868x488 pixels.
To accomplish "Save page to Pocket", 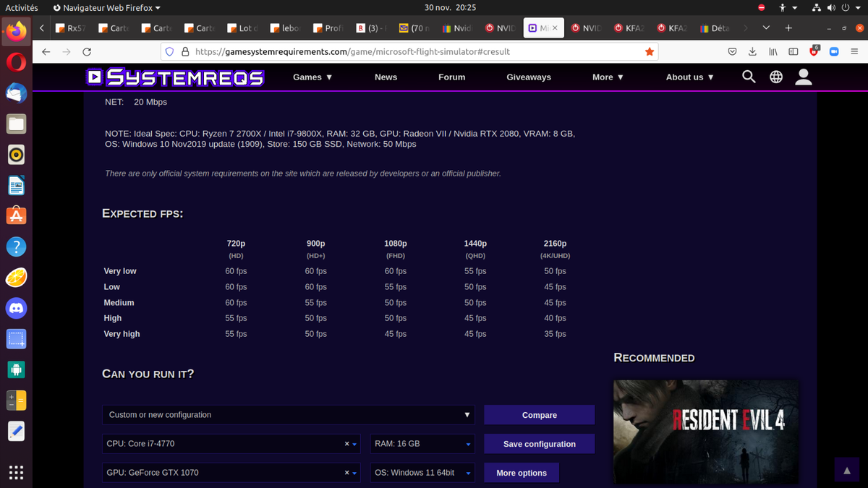I will click(732, 52).
